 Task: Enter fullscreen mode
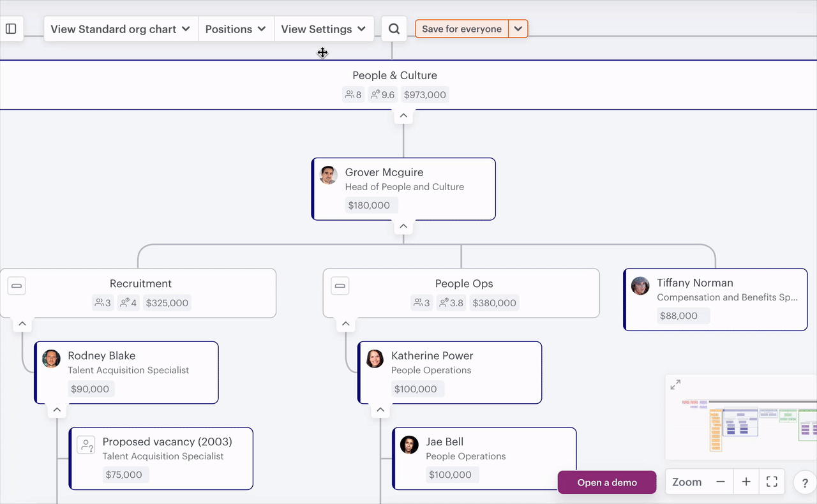[772, 482]
